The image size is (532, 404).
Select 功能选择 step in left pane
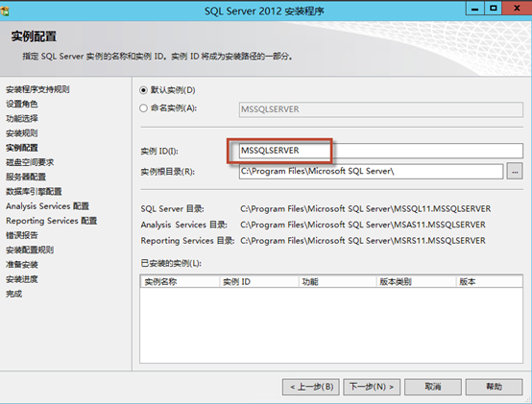[x=22, y=118]
